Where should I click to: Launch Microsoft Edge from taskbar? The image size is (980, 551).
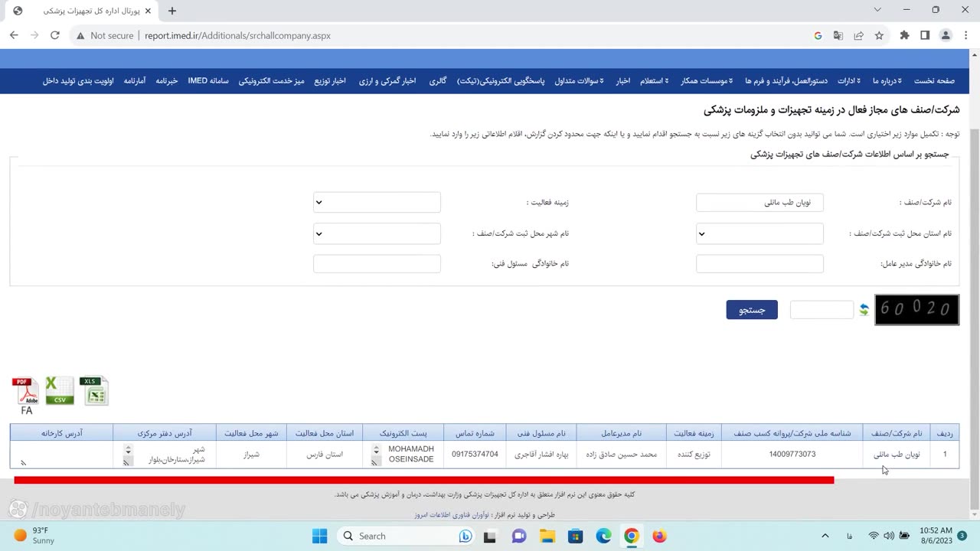tap(603, 536)
